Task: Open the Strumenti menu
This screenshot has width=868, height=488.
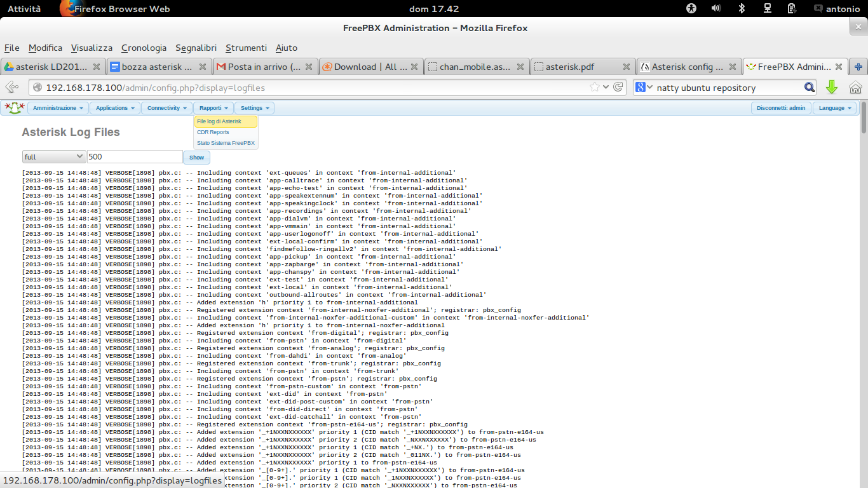Action: [246, 48]
